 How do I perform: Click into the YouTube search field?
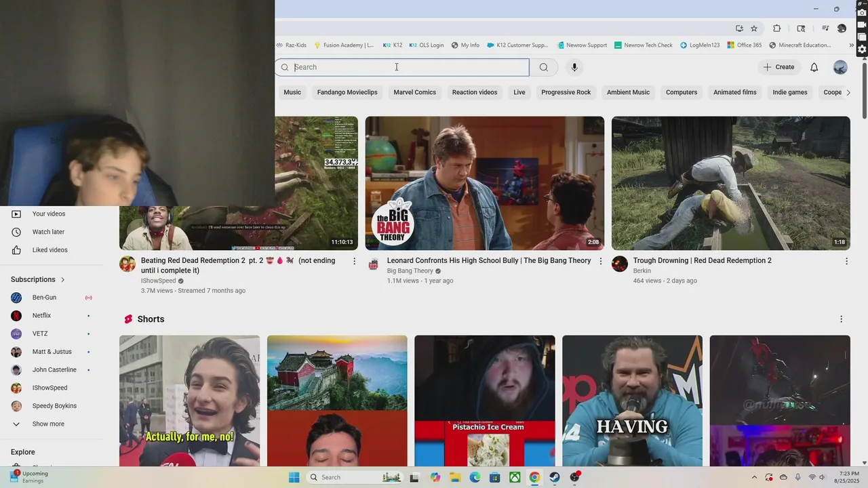[x=402, y=67]
